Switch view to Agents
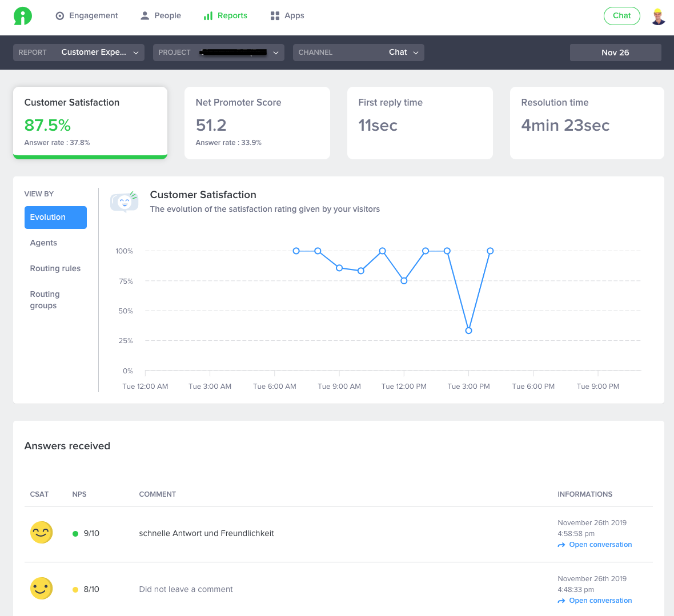This screenshot has height=616, width=674. click(43, 243)
